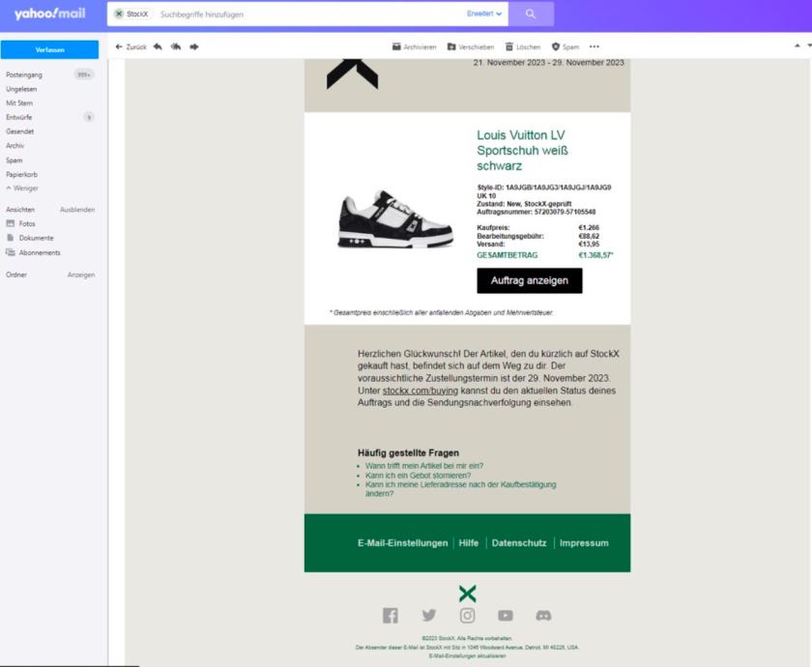Image resolution: width=812 pixels, height=667 pixels.
Task: Go to previous message with up arrow
Action: click(x=797, y=46)
